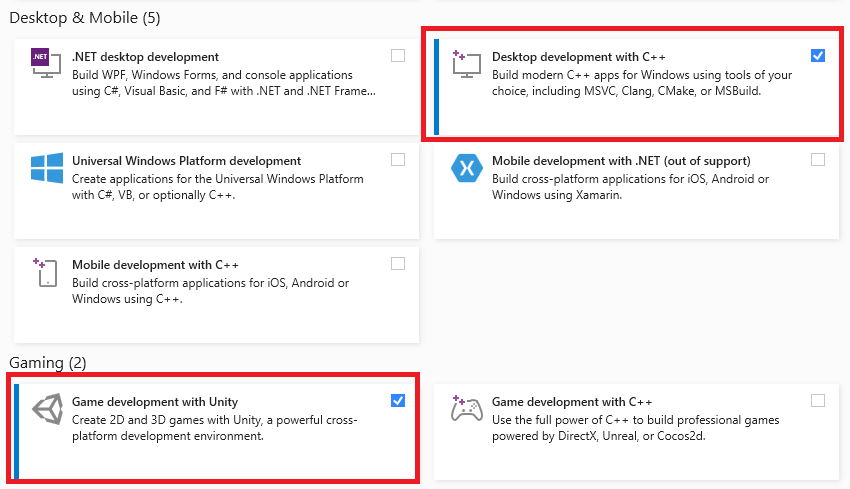Click the 'Gaming (2)' section heading
This screenshot has width=850, height=489.
point(48,363)
